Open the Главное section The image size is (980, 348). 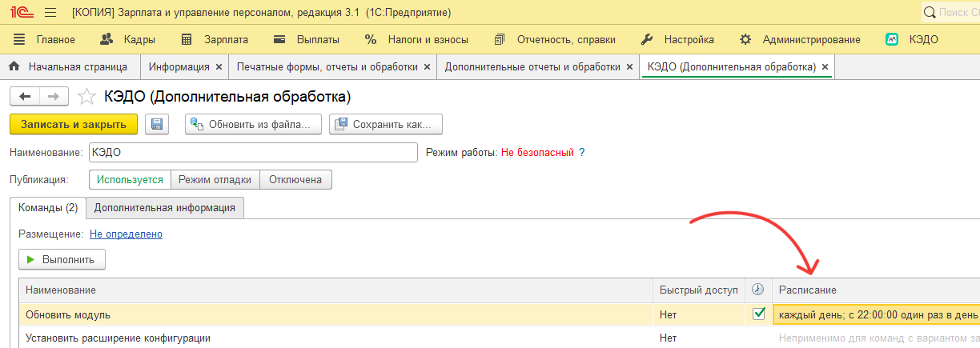pos(44,39)
